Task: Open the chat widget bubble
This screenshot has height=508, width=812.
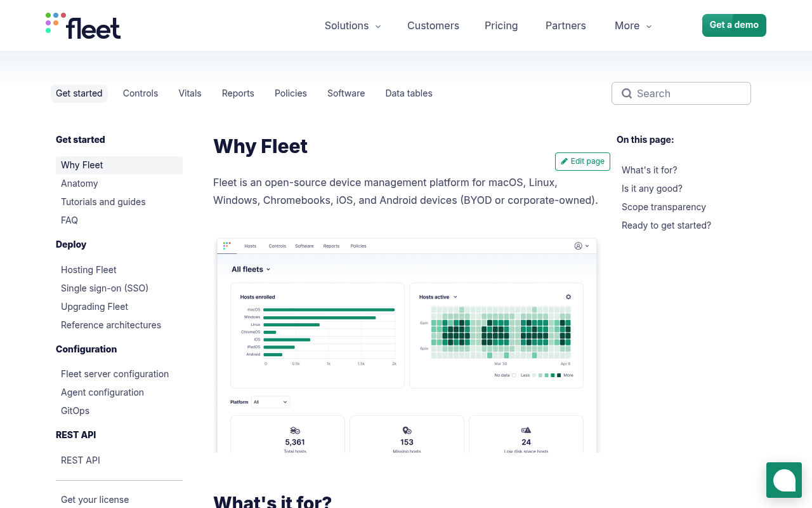Action: pos(784,480)
